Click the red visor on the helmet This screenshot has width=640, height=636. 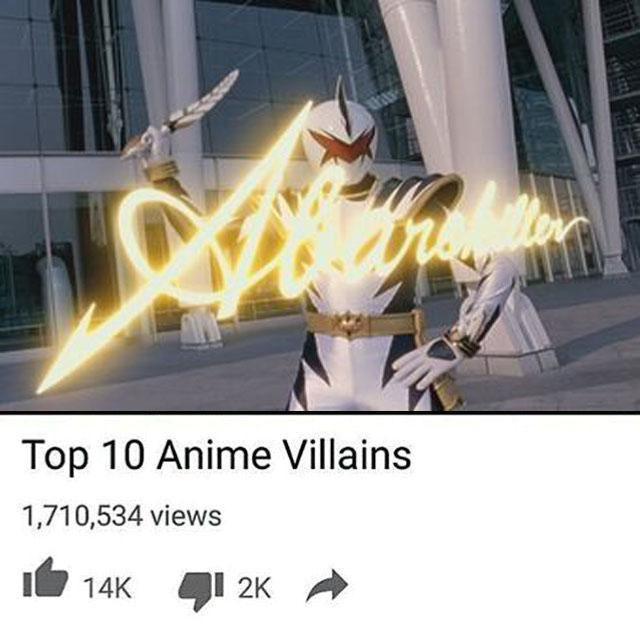[341, 145]
